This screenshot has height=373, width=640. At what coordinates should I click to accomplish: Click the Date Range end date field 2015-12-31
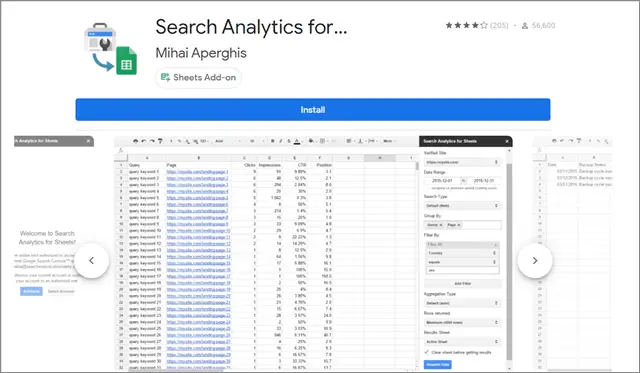pyautogui.click(x=483, y=180)
